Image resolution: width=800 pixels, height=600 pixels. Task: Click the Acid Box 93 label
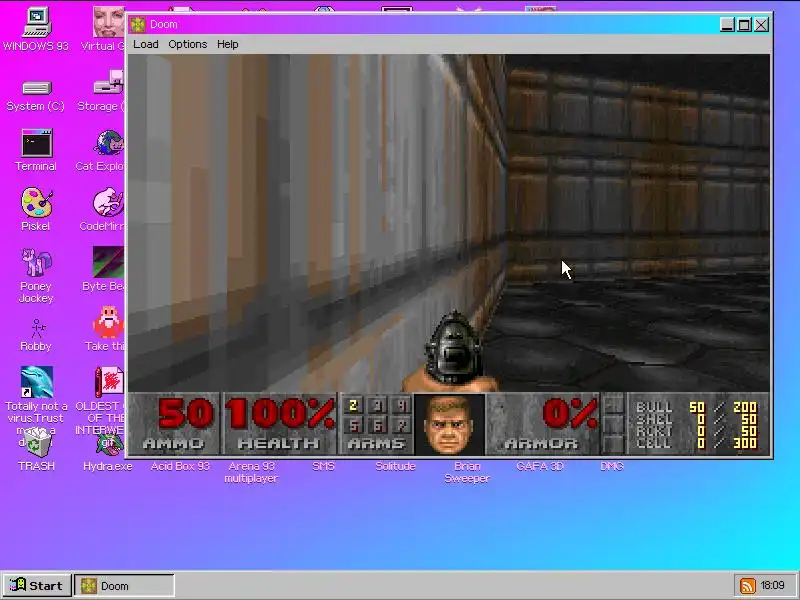(180, 466)
